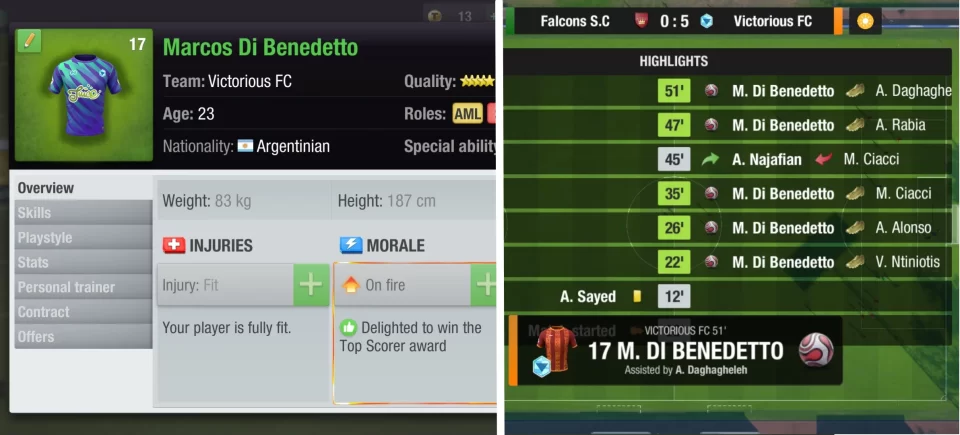960x435 pixels.
Task: Open the Personal trainer tab
Action: (83, 287)
